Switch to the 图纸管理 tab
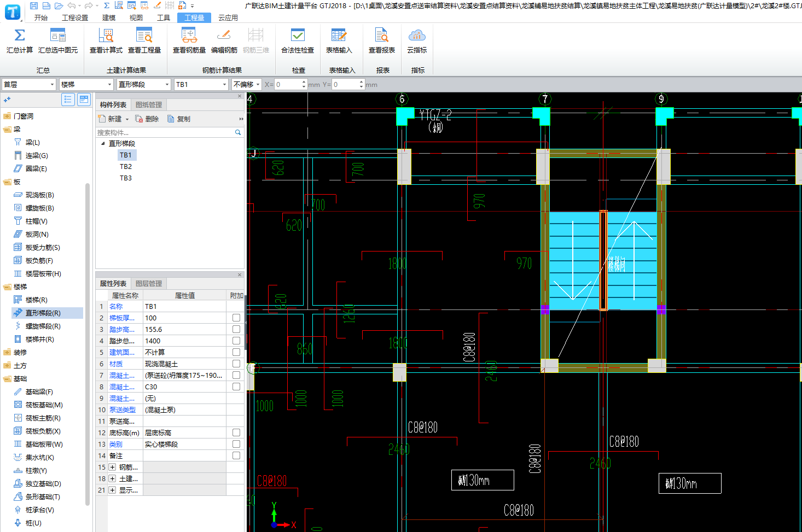Screen dimensions: 802x532 click(x=149, y=104)
